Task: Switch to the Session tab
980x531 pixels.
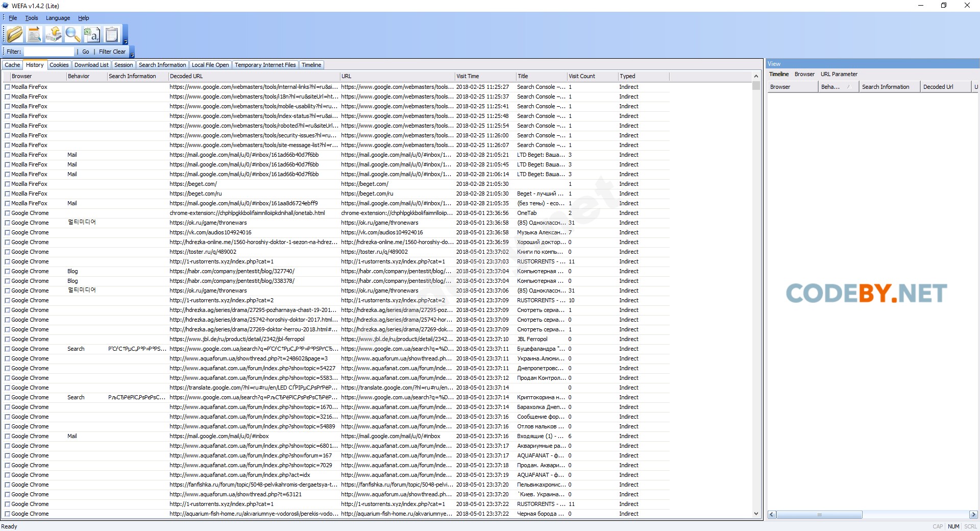Action: tap(124, 65)
